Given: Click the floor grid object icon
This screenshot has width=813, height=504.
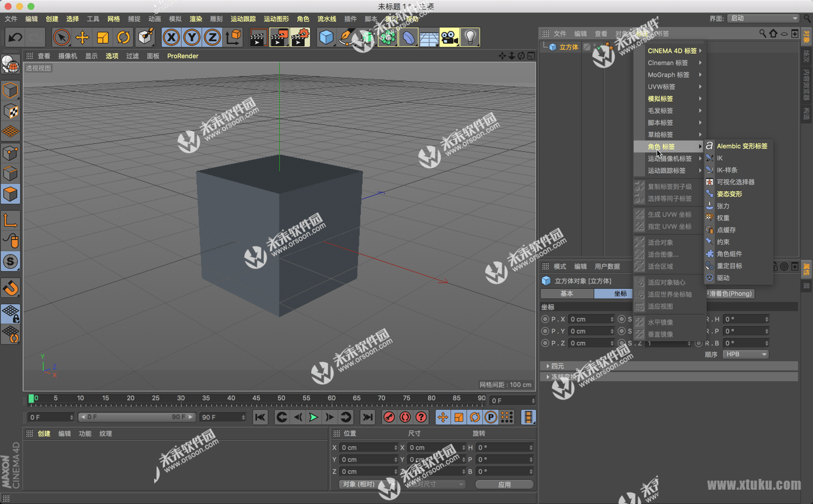Looking at the screenshot, I should pyautogui.click(x=429, y=38).
